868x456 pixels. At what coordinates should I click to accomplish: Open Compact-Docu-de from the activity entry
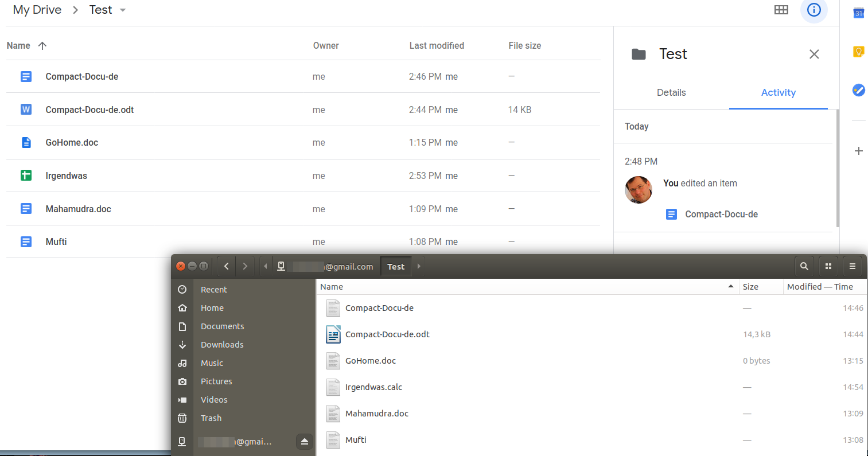pos(721,215)
